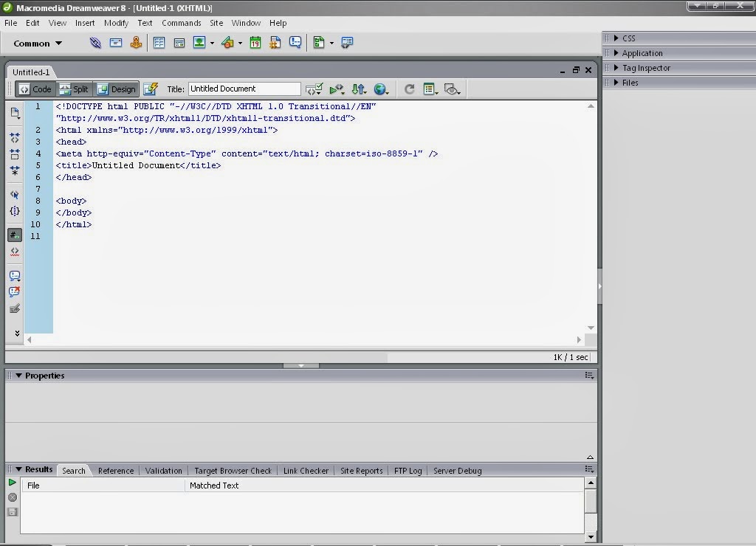Insert a Div Tag
This screenshot has height=546, width=756.
pos(179,43)
